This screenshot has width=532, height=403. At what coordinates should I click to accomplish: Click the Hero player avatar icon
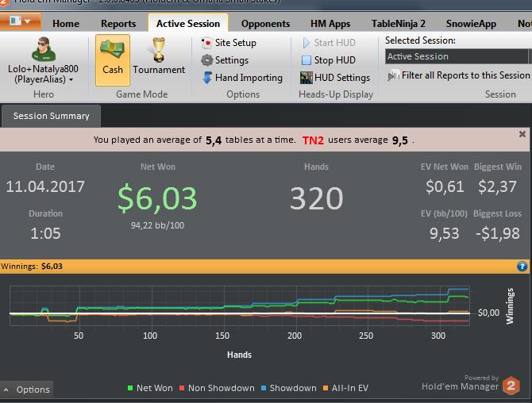click(44, 49)
